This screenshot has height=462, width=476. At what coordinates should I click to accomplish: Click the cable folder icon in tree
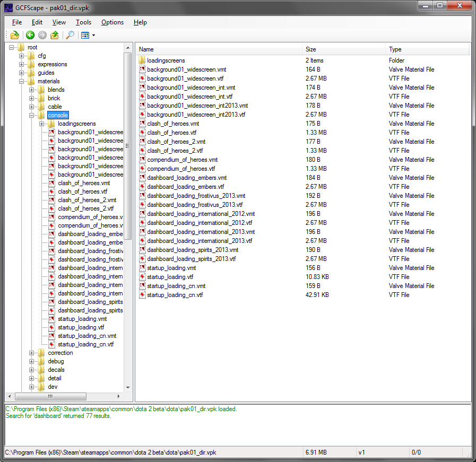pyautogui.click(x=41, y=107)
